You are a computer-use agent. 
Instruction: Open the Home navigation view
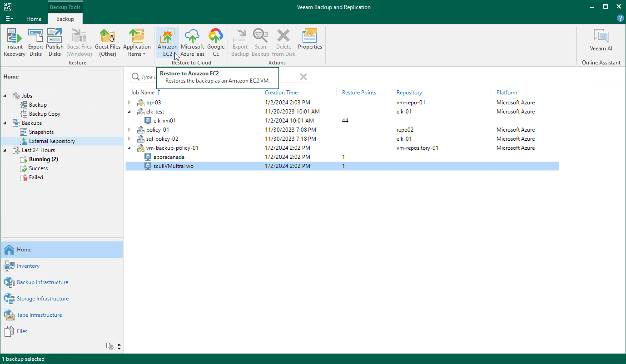pyautogui.click(x=62, y=250)
